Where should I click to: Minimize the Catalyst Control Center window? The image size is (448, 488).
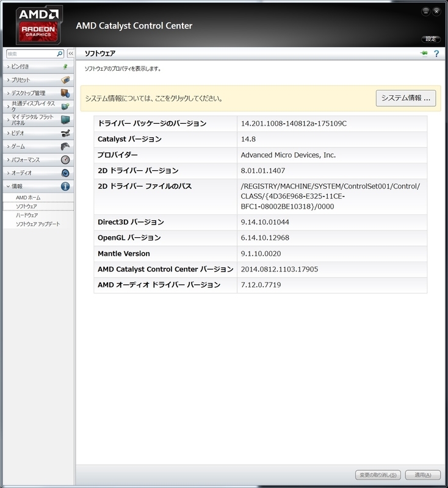tap(425, 12)
